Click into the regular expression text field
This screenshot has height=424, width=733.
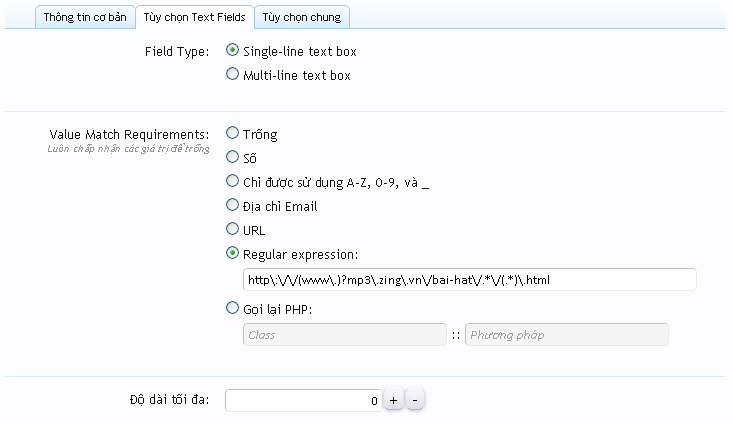470,280
